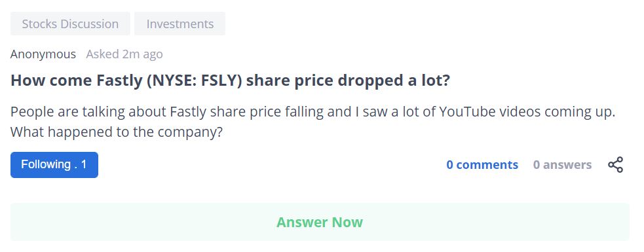The image size is (644, 252).
Task: Click the line 'What happened to the company?'
Action: (x=116, y=132)
